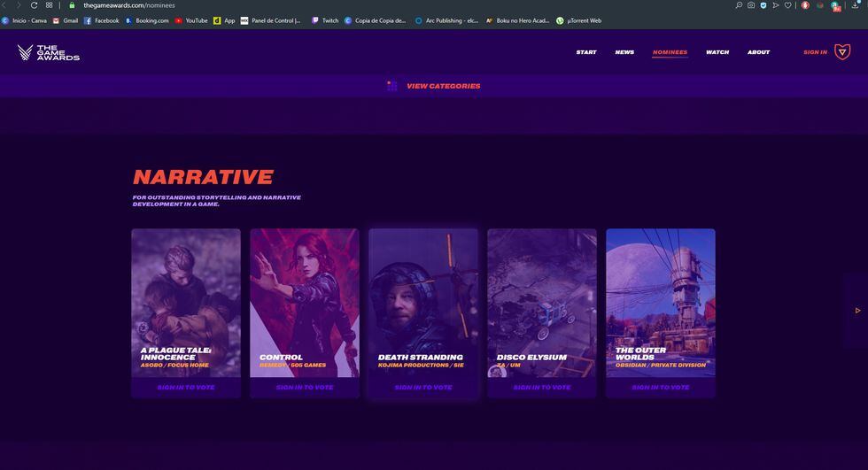Select the Disco Elysium nominee card

(542, 301)
